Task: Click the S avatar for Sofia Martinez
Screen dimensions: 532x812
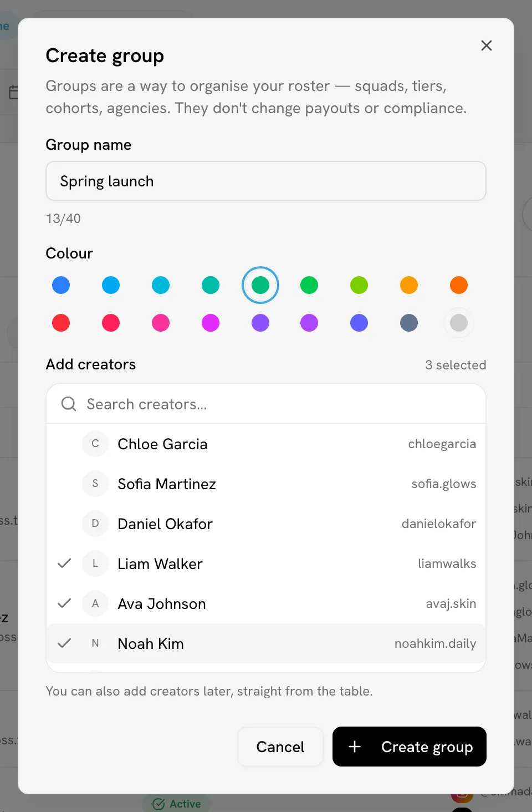Action: (95, 484)
